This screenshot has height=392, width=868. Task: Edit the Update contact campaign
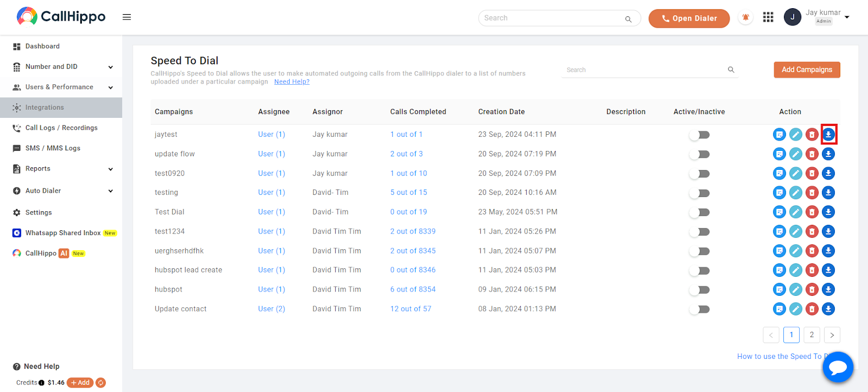coord(796,309)
